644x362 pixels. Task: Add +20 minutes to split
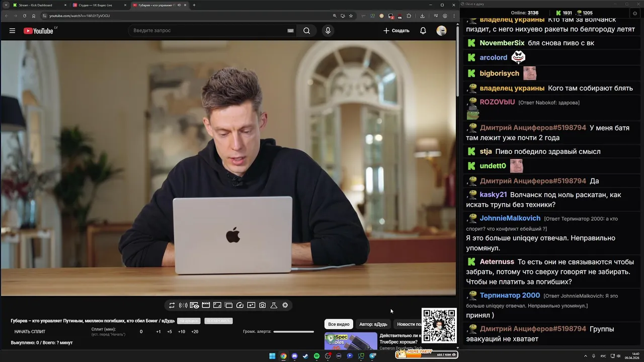tap(195, 332)
